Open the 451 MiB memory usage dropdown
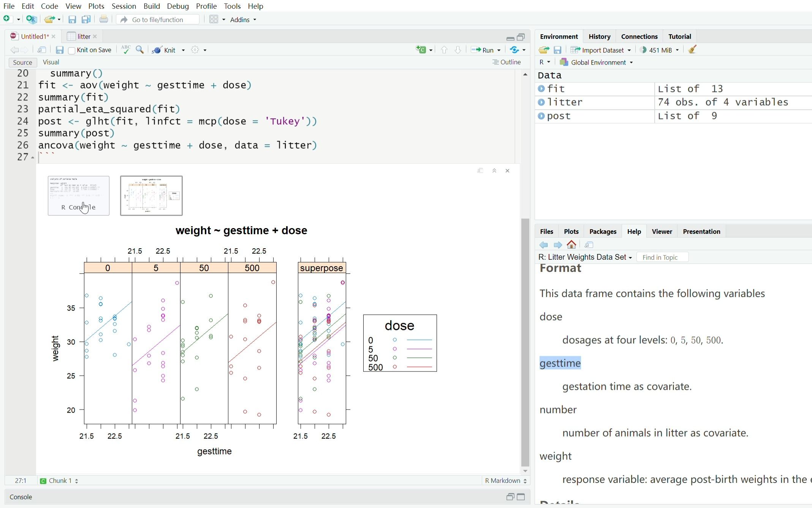Screen dimensions: 812x508 pyautogui.click(x=660, y=50)
